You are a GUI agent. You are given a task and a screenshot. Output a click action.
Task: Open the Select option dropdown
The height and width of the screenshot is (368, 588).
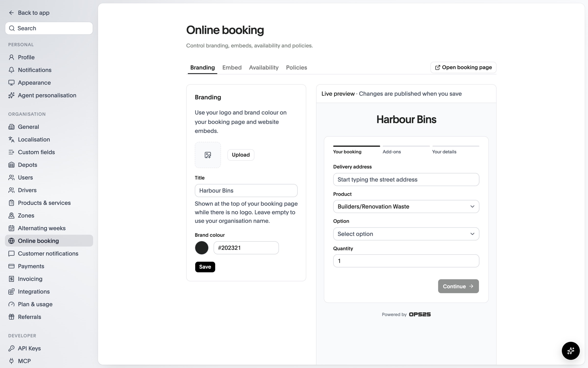coord(406,234)
